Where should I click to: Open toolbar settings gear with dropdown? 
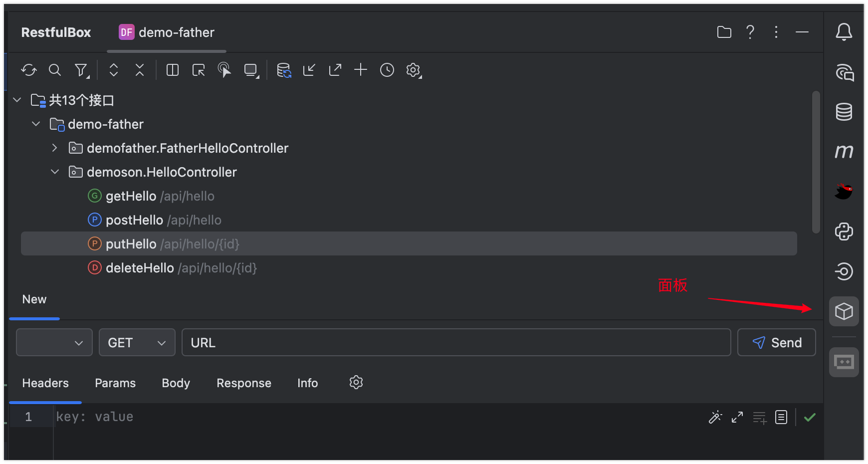coord(414,70)
